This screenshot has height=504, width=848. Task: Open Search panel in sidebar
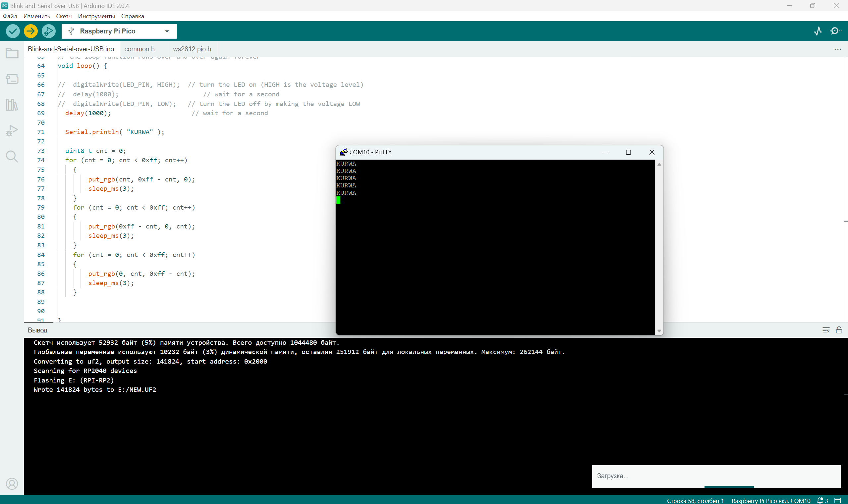12,157
